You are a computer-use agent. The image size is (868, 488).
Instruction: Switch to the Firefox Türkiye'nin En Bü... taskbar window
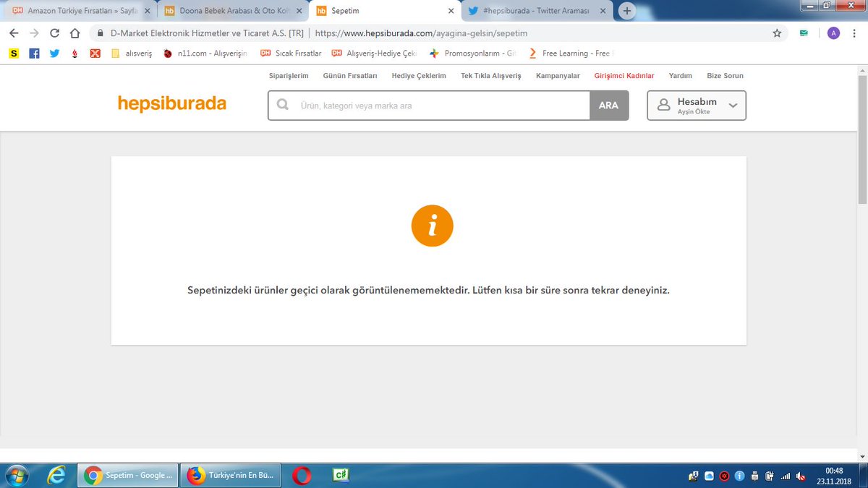point(230,475)
